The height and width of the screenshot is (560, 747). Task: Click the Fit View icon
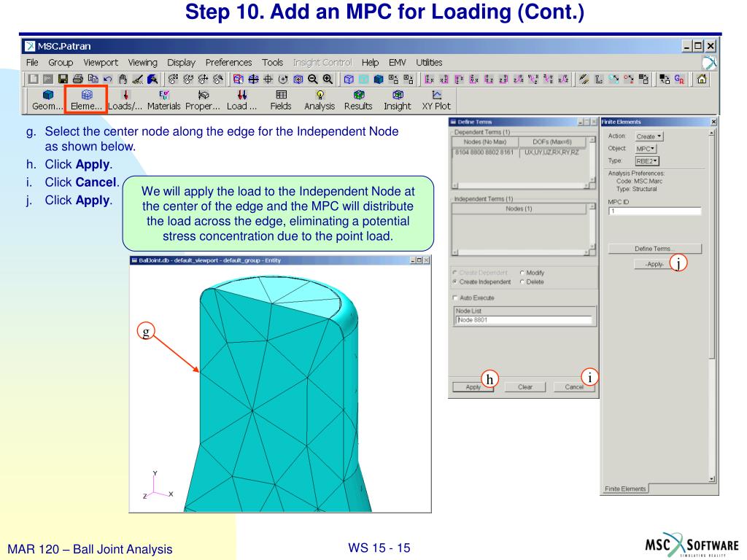[x=253, y=79]
